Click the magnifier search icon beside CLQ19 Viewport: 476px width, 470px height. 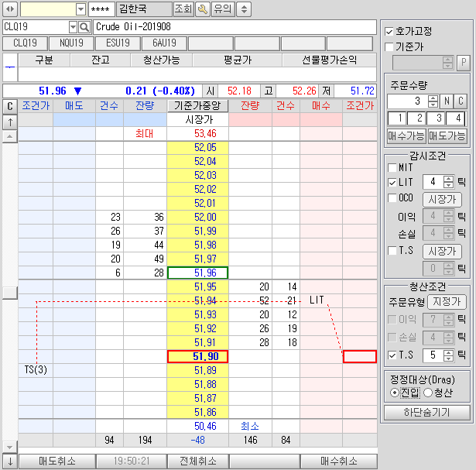point(84,27)
